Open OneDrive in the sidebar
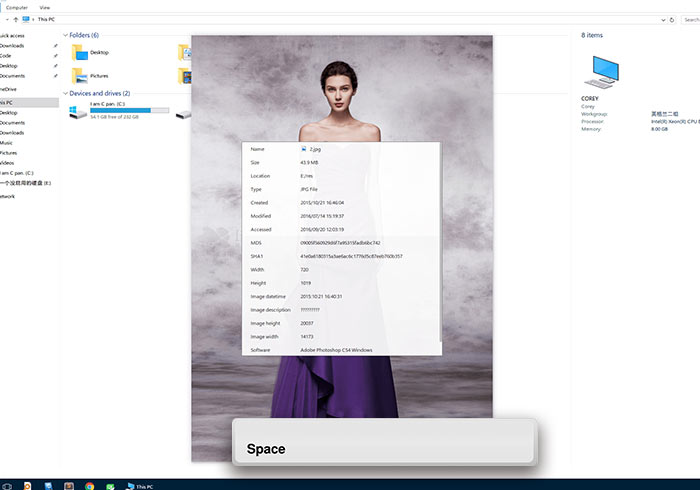The image size is (700, 490). 8,89
